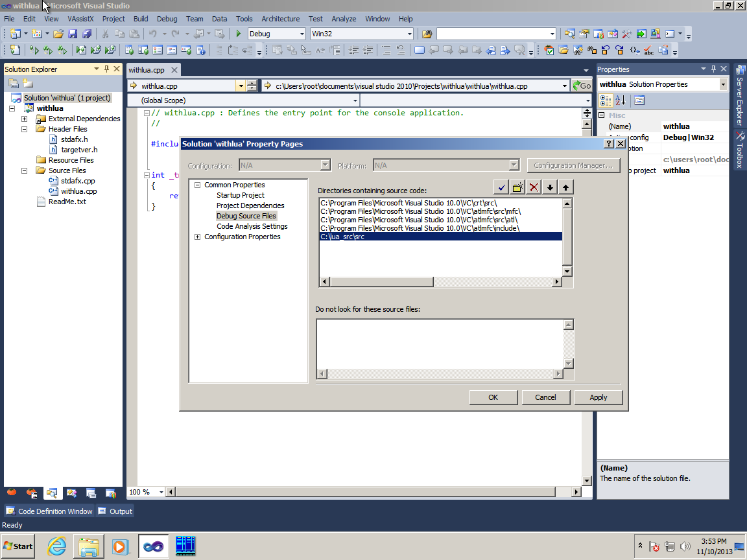Expand External Dependencies folder node
Viewport: 747px width, 560px height.
[24, 119]
